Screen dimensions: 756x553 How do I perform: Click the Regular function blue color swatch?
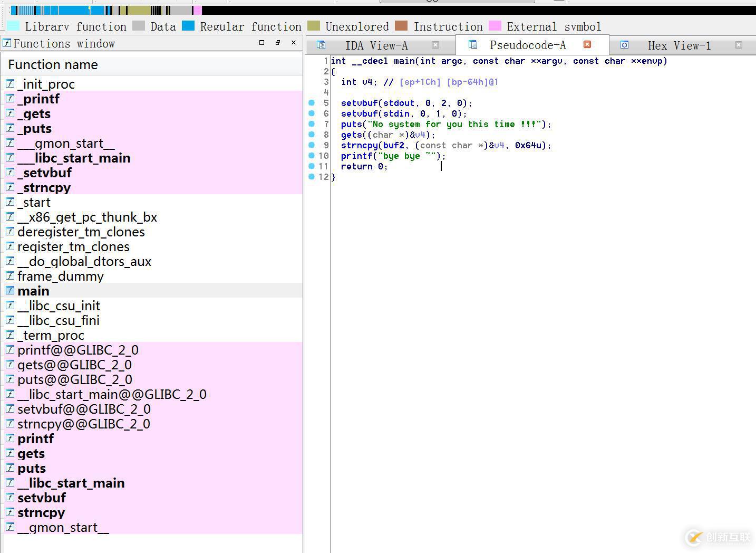pos(188,26)
